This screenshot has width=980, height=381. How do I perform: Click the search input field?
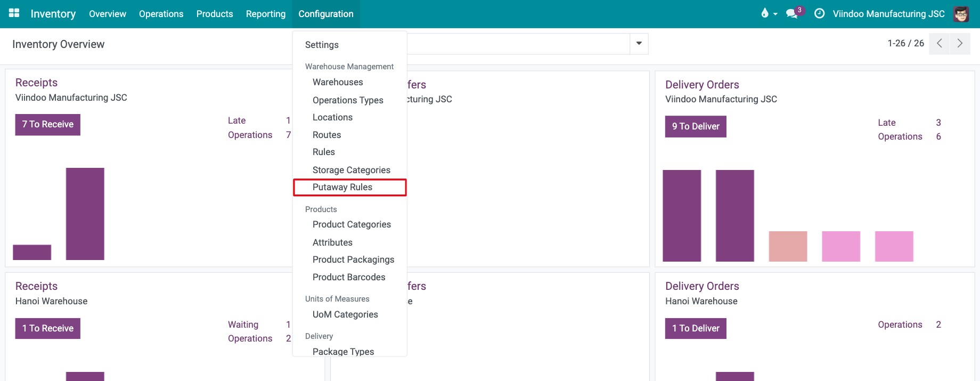point(518,44)
